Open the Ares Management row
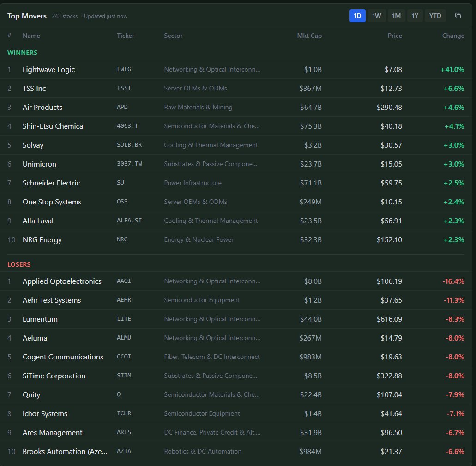The height and width of the screenshot is (466, 476). (x=236, y=432)
